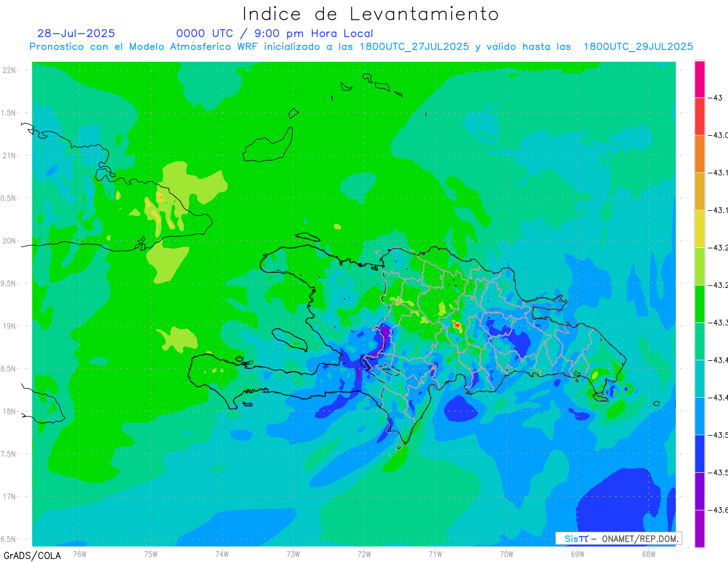
Task: Select the '7.5N' latitude label
Action: click(x=9, y=453)
